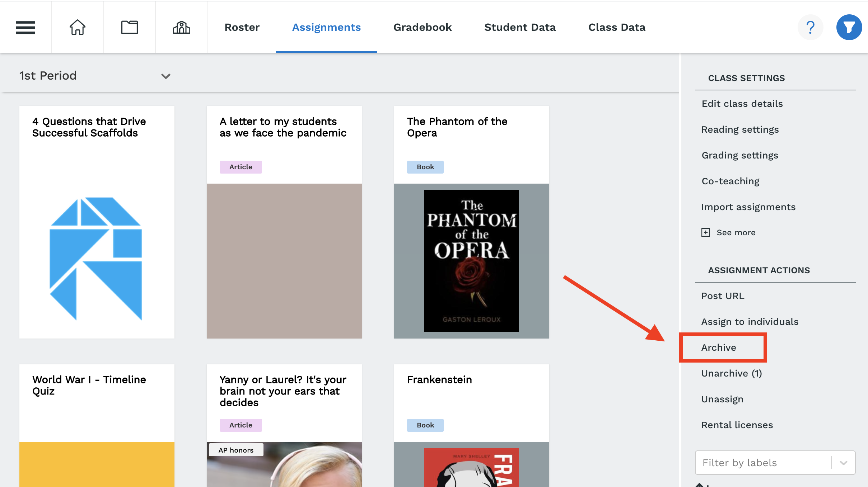Screen dimensions: 868x487
Task: Go to the home page icon
Action: click(78, 27)
